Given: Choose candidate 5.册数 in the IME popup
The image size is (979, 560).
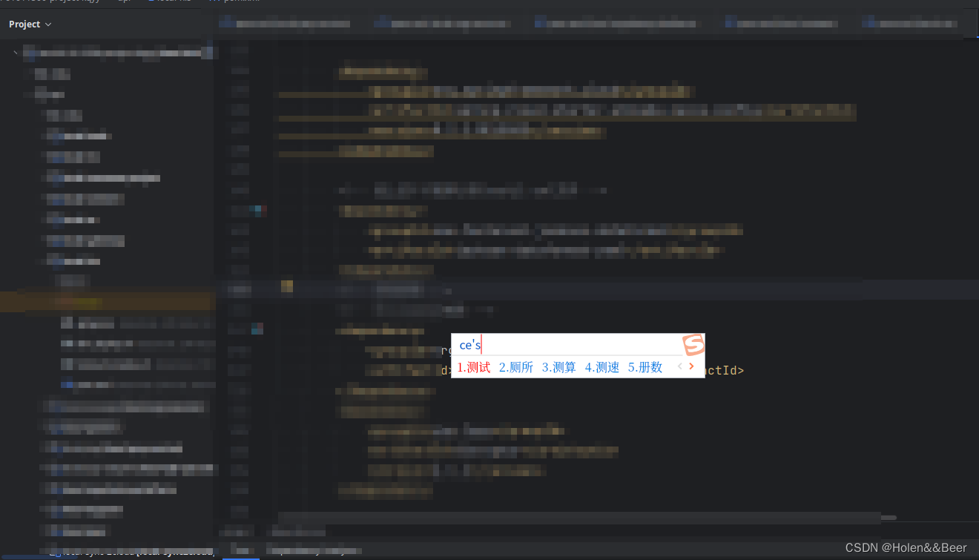Looking at the screenshot, I should [645, 367].
